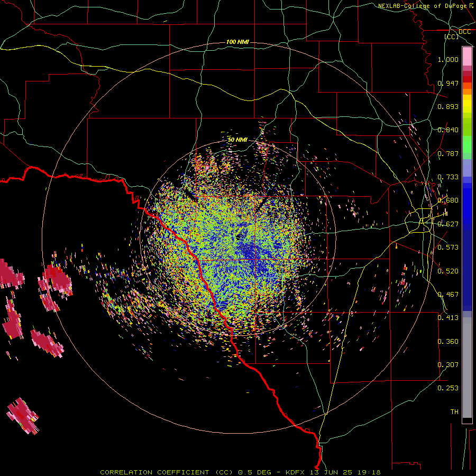Select the 0.307 scale value

coord(448,365)
